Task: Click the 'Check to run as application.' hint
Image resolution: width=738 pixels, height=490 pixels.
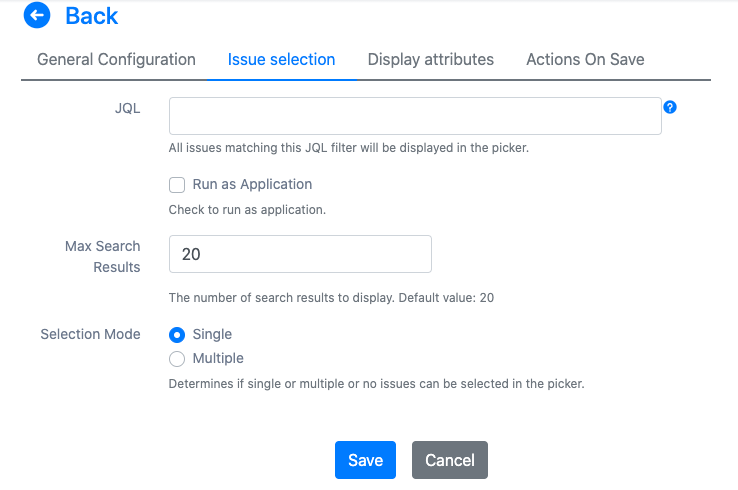Action: click(247, 209)
